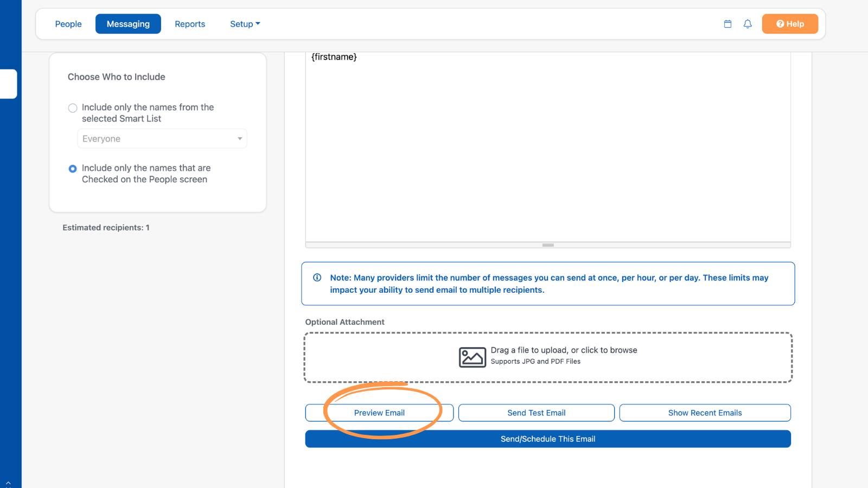Select radio for names Checked on People screen

click(x=73, y=169)
